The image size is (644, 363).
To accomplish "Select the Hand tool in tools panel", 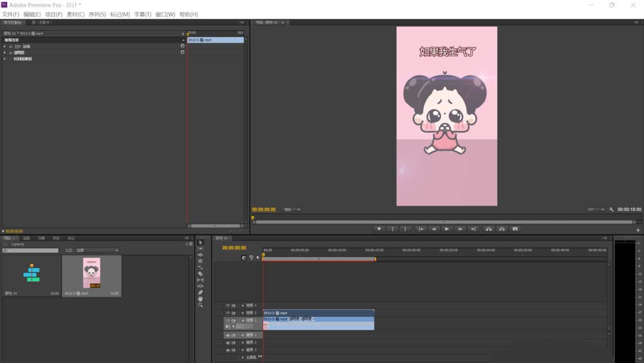I will click(200, 299).
